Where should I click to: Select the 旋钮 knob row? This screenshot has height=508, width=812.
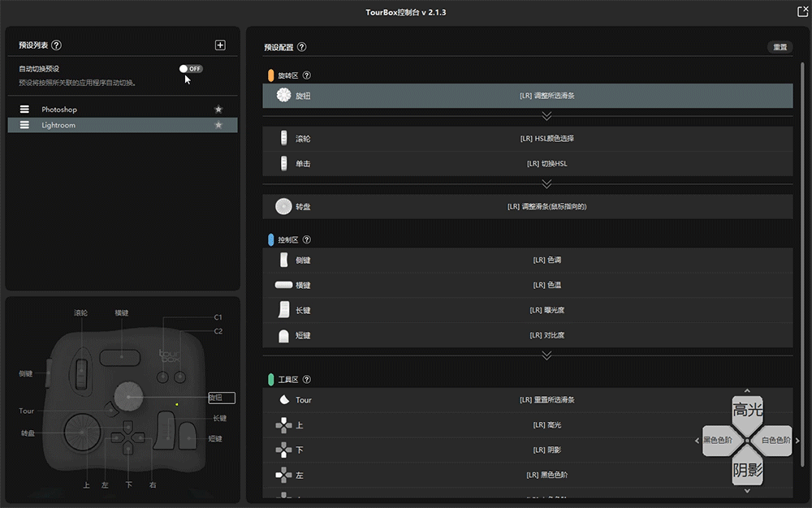click(527, 96)
